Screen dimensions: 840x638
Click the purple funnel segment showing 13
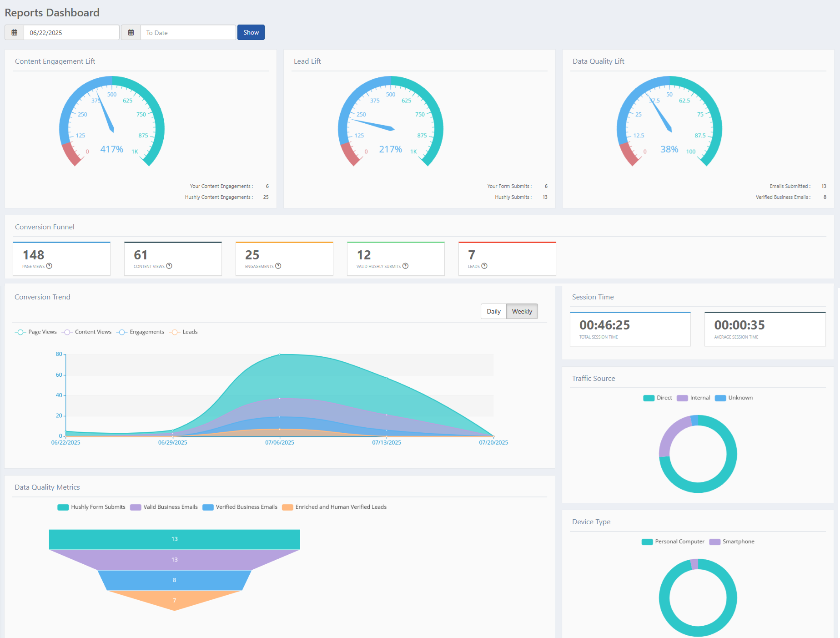(175, 560)
